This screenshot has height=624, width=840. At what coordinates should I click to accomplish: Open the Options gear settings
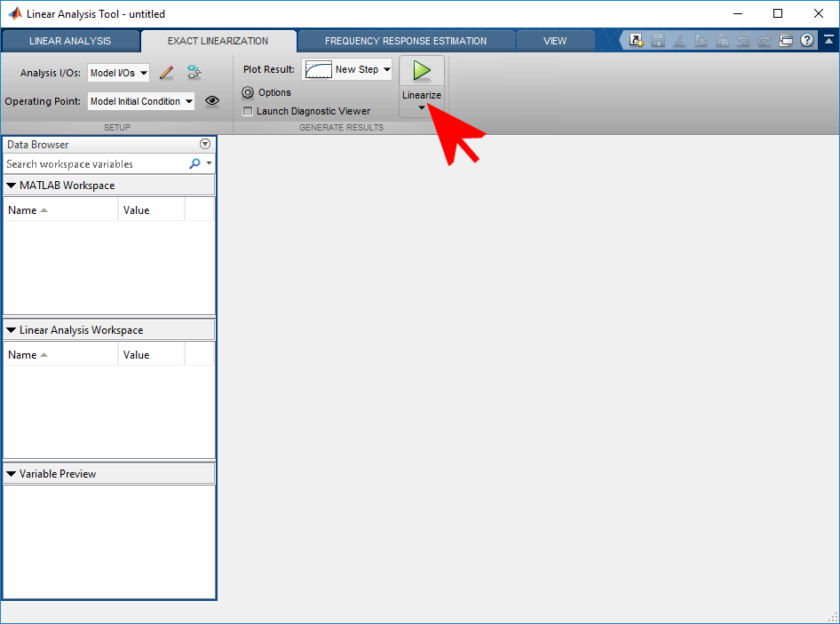[x=248, y=92]
